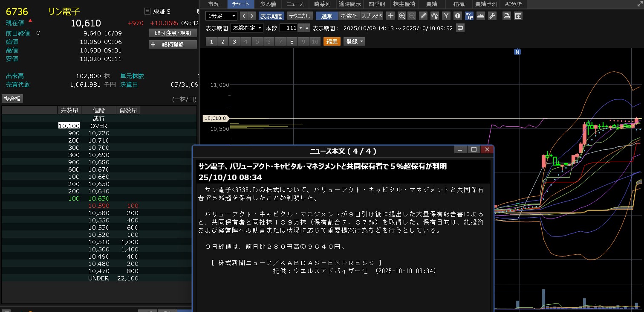Click the 10,590 price row in order book
The width and height of the screenshot is (644, 312).
pos(99,206)
